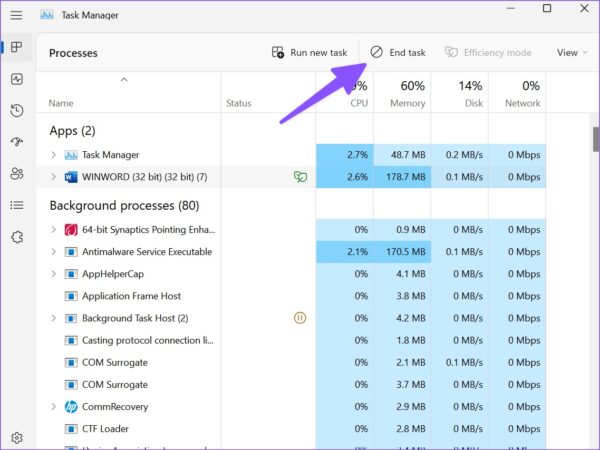Open the Details list sidebar icon
This screenshot has width=600, height=450.
[17, 205]
